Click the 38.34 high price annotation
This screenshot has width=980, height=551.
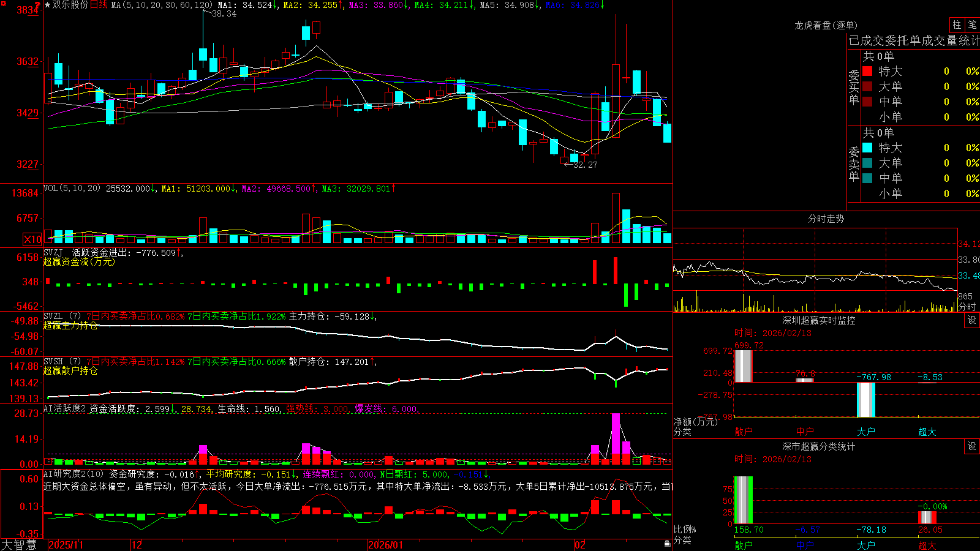tap(224, 13)
